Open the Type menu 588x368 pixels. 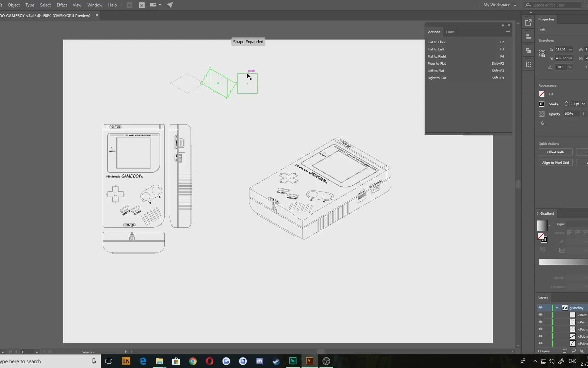(x=30, y=5)
